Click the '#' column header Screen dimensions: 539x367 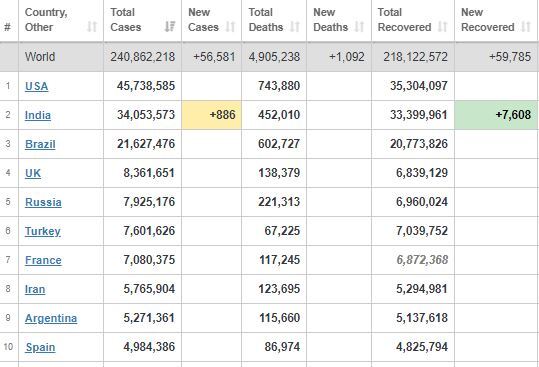[x=7, y=27]
